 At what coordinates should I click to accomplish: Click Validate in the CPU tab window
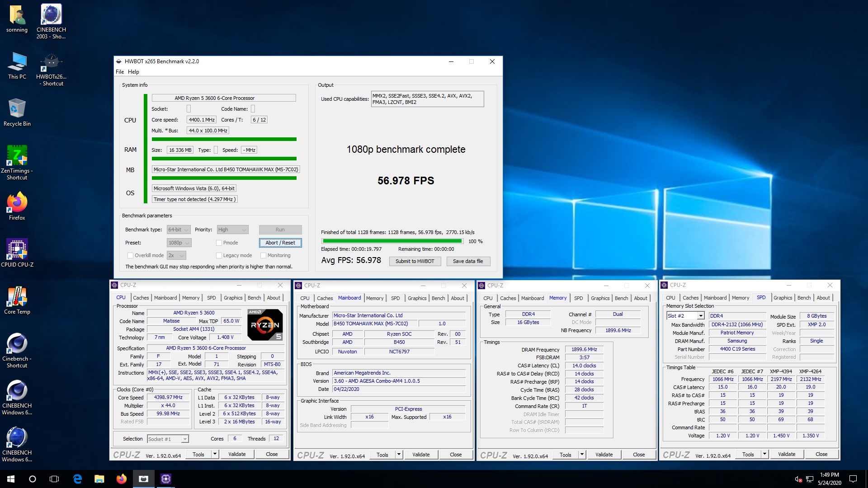237,454
